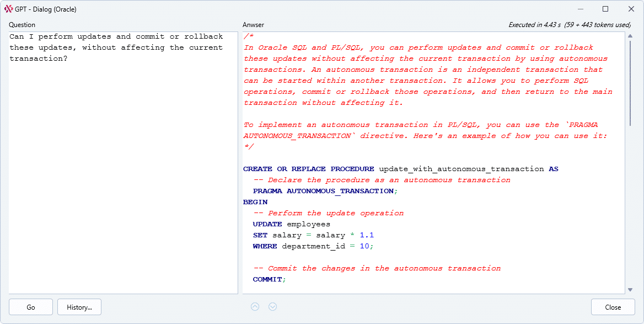
Task: Go to previous answer with up-arrow circle icon
Action: (x=255, y=307)
